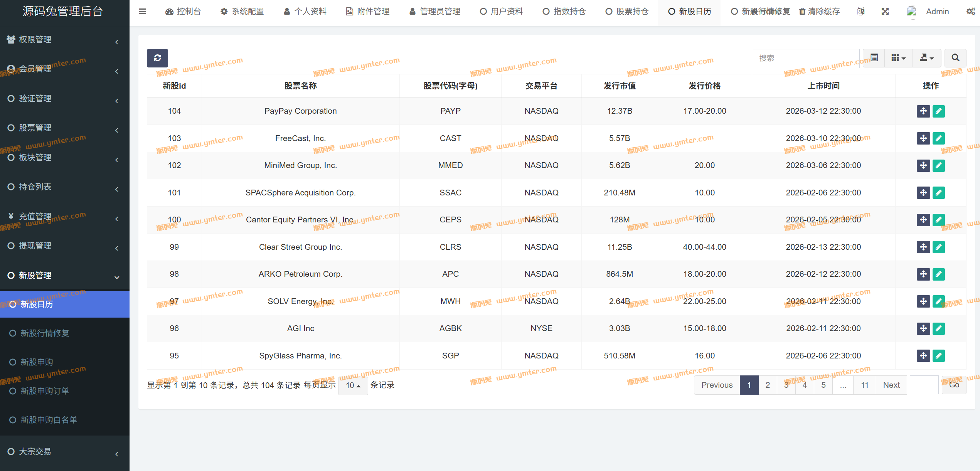The height and width of the screenshot is (471, 980).
Task: Click the clear cache trash icon
Action: [x=802, y=12]
